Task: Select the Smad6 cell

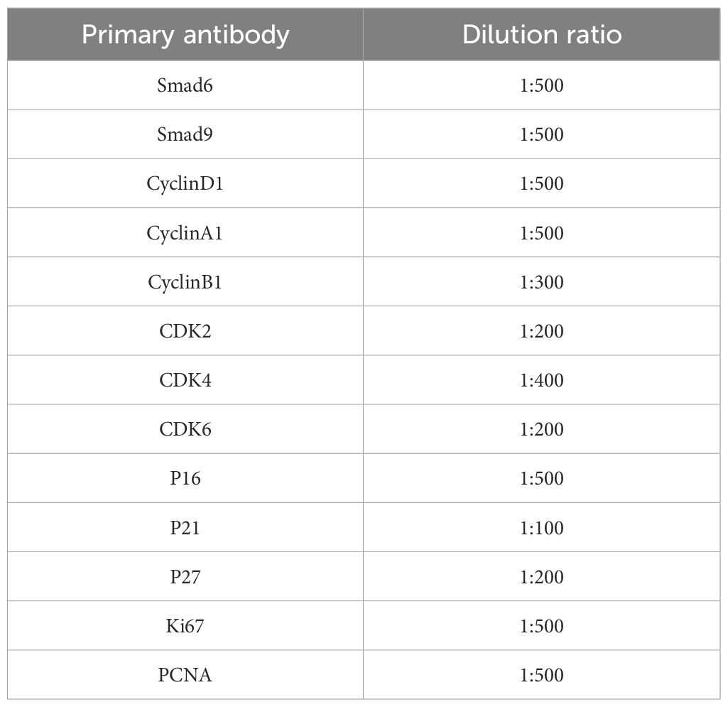Action: click(185, 86)
